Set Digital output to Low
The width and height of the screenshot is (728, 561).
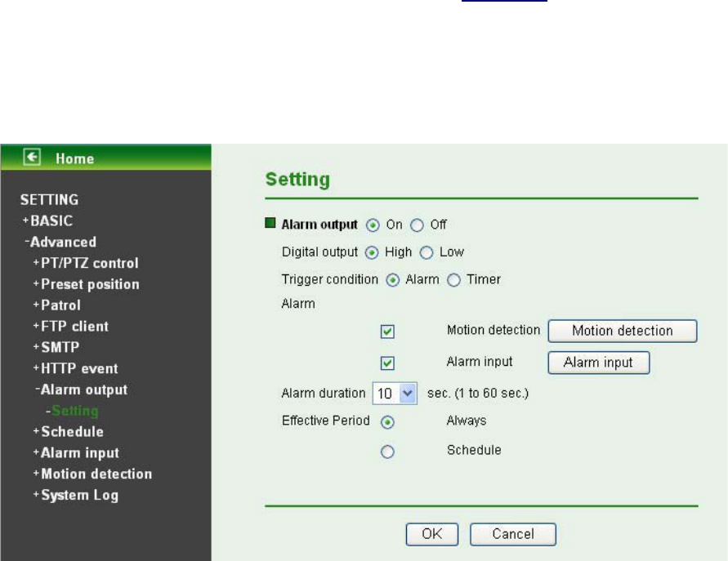(427, 253)
